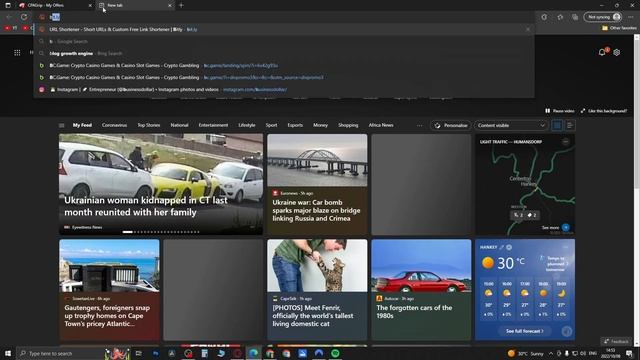
Task: Click the Not syncing profile button
Action: click(604, 17)
